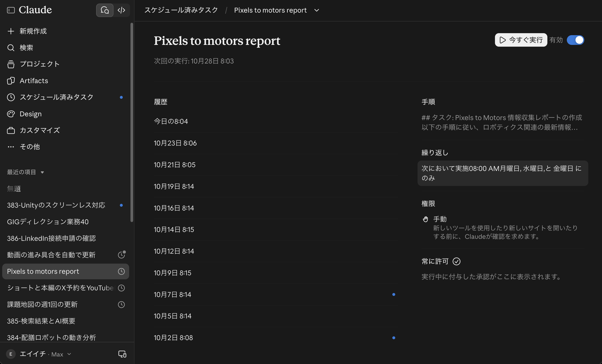
Task: Open the 10月21日 8:05 run
Action: click(x=276, y=165)
